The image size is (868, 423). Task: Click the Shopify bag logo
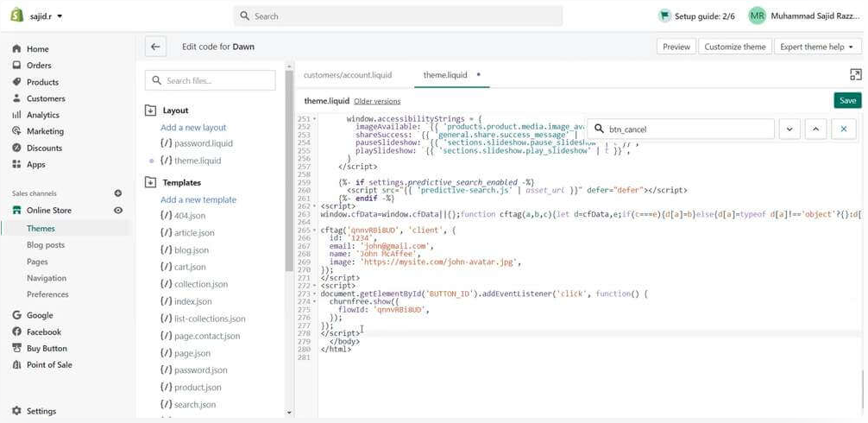pos(16,16)
